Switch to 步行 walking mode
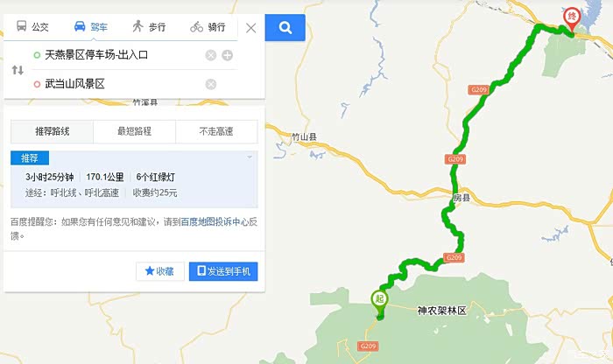This screenshot has height=364, width=613. pos(149,26)
